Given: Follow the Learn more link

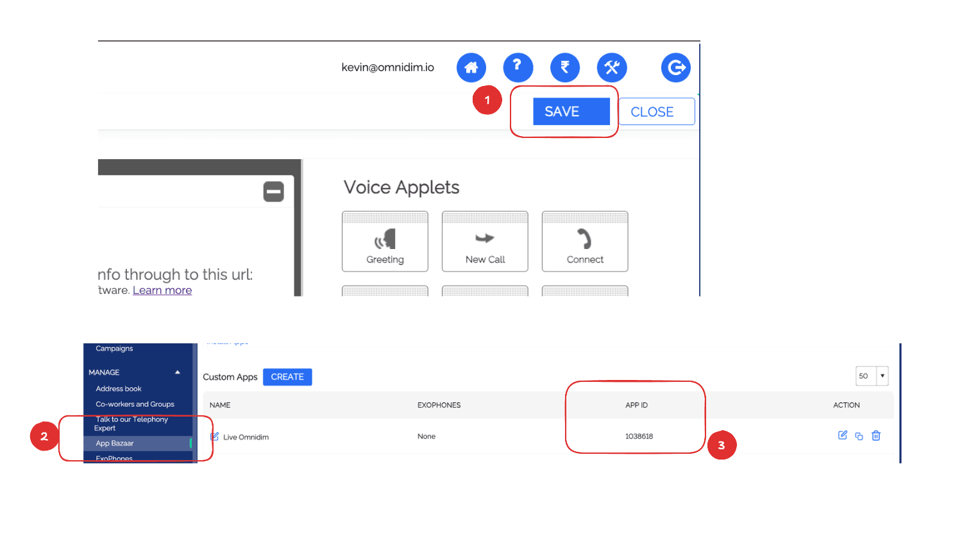Looking at the screenshot, I should pos(162,290).
